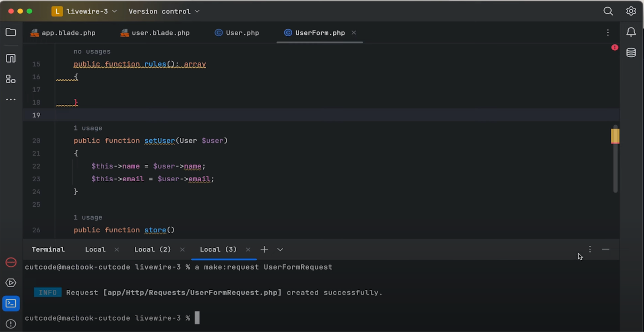Click '1 usage' hint above setUser

[x=88, y=128]
